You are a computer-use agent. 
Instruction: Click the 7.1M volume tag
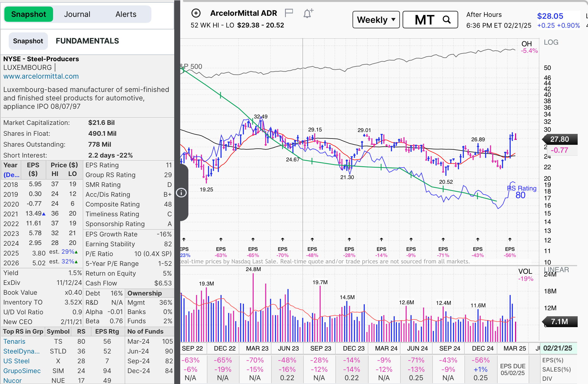[x=560, y=322]
